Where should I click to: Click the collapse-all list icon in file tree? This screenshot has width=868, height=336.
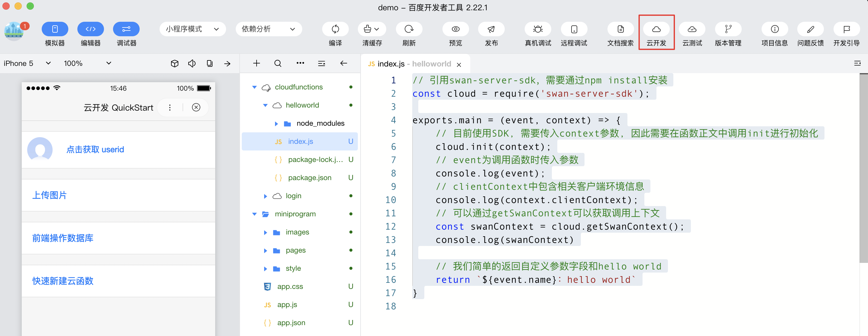322,63
